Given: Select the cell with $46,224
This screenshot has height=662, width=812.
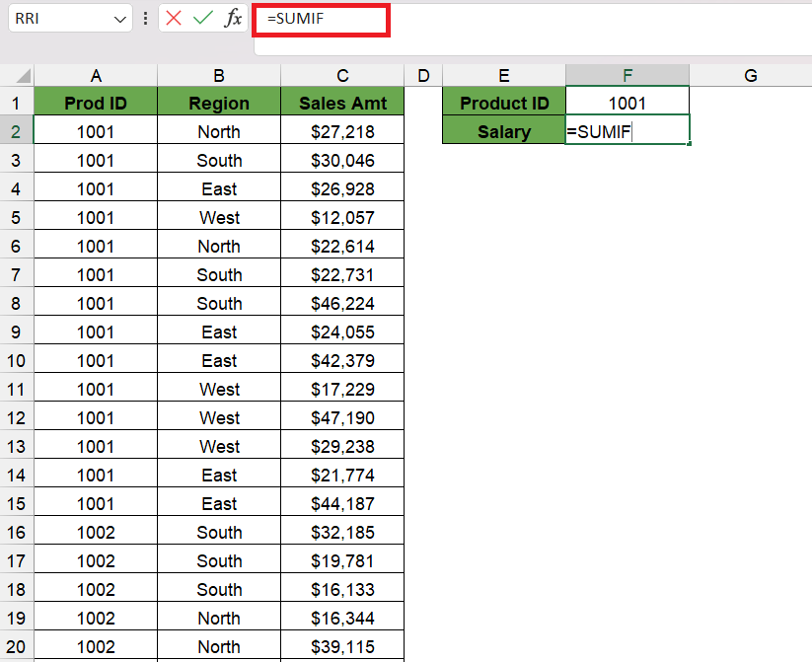Looking at the screenshot, I should point(342,303).
